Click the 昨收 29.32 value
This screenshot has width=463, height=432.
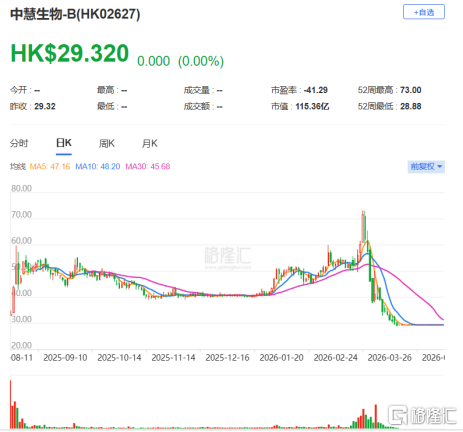tap(45, 106)
